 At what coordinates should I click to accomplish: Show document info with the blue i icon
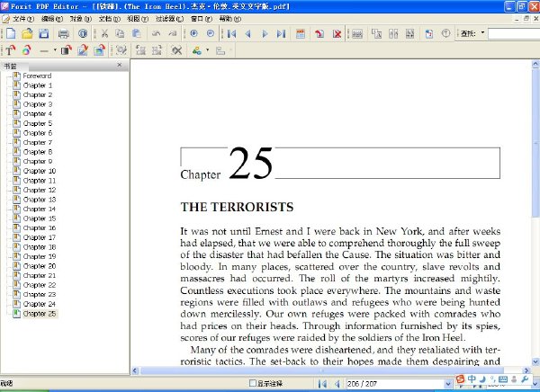(83, 33)
